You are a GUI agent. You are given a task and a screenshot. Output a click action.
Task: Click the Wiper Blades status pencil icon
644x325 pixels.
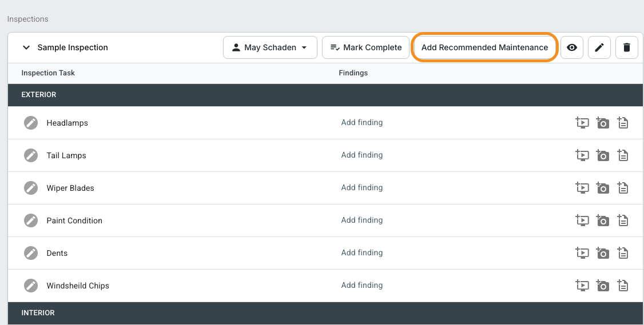(31, 188)
